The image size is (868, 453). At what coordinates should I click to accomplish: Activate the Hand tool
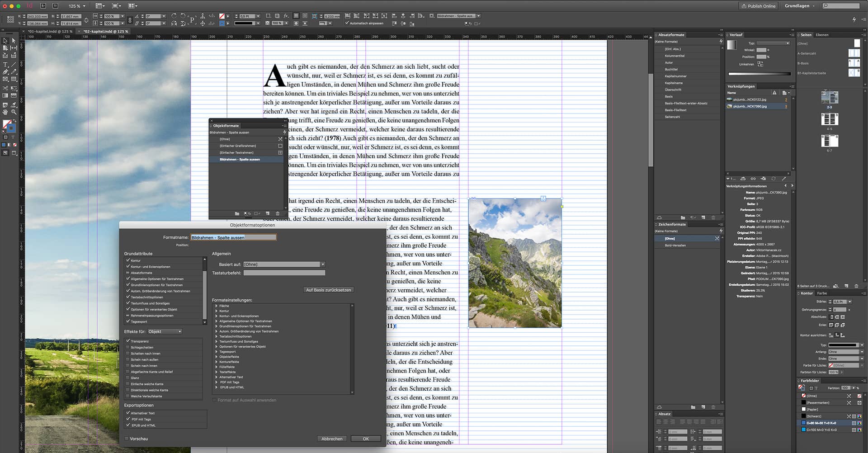(x=5, y=110)
